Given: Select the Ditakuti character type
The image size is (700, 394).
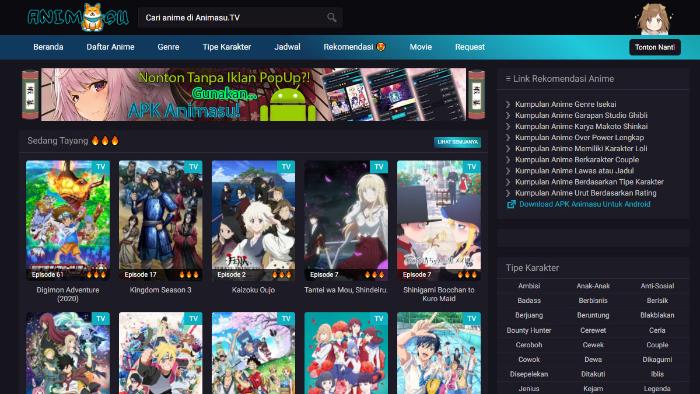Looking at the screenshot, I should pyautogui.click(x=593, y=374).
